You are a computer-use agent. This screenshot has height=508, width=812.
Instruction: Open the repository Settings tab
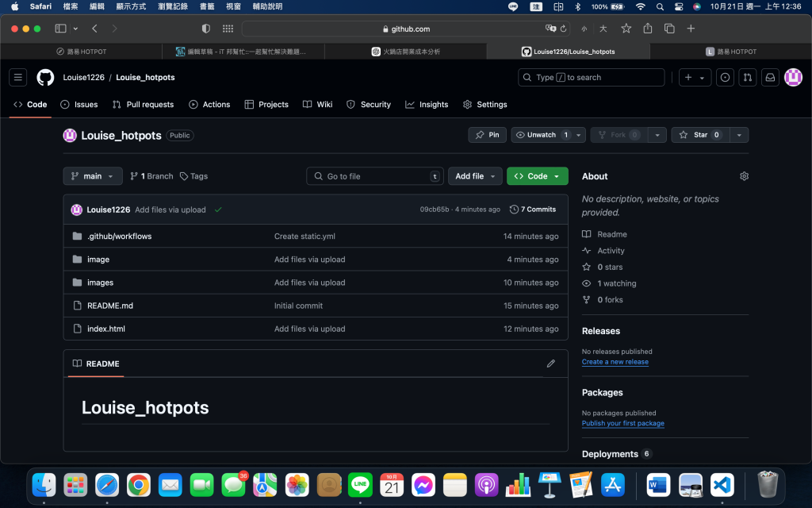point(485,104)
